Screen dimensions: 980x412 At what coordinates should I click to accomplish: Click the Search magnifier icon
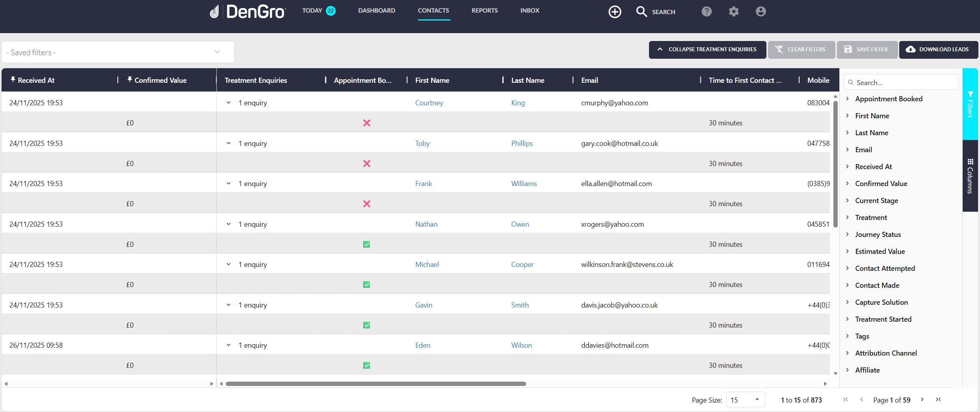tap(642, 12)
